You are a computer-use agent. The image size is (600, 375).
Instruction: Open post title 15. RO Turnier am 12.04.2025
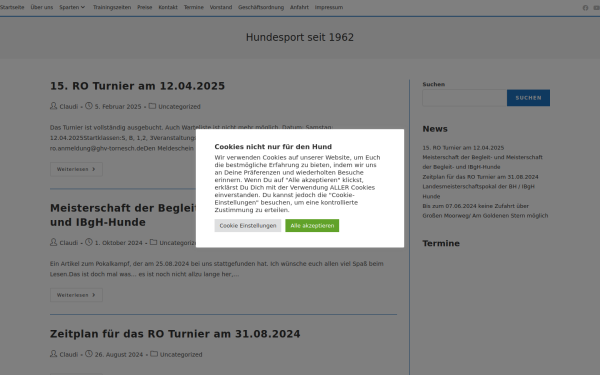[x=137, y=86]
